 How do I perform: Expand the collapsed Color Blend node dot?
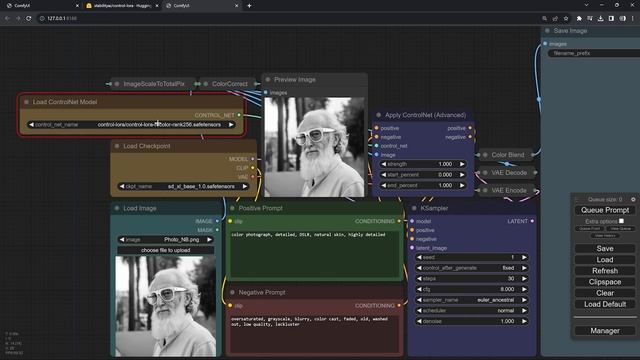[485, 155]
